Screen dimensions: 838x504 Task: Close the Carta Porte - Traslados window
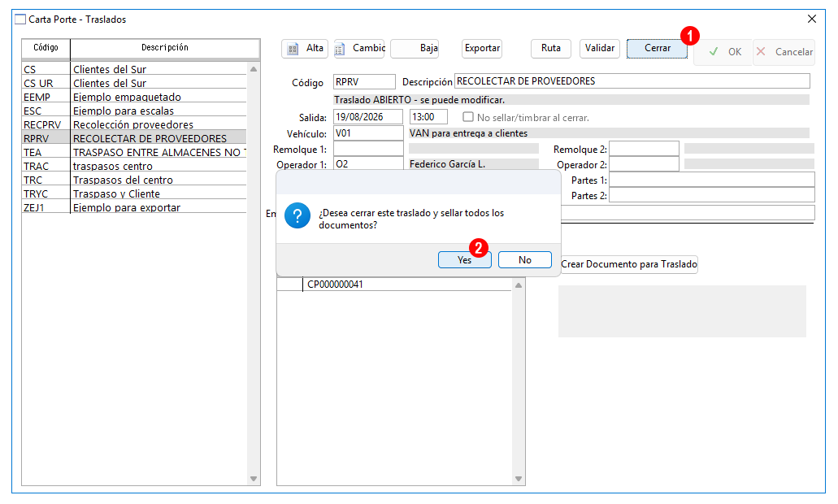coord(812,19)
